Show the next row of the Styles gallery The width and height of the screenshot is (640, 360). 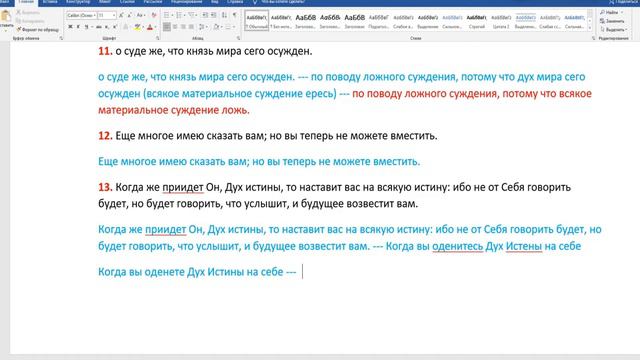590,20
